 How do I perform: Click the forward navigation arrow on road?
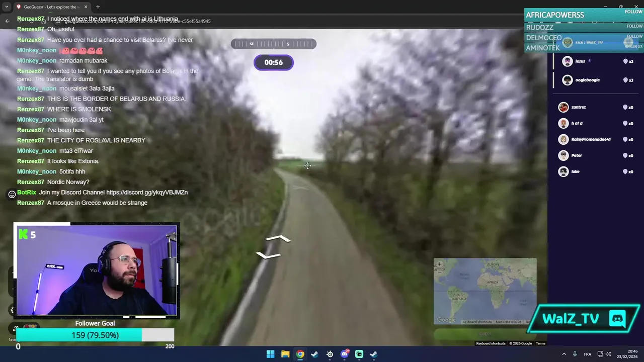click(278, 239)
